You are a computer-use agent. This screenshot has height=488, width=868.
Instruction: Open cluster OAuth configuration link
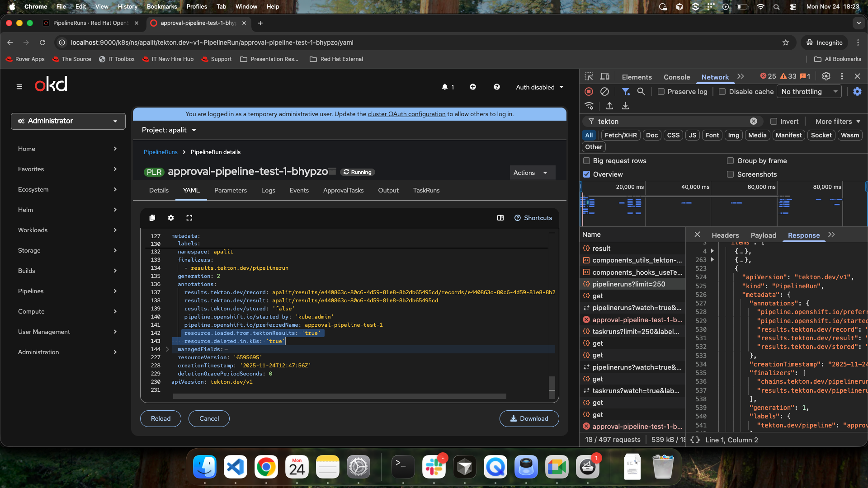[406, 114]
